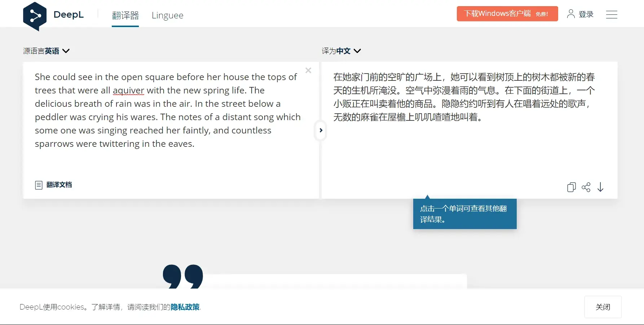Viewport: 644px width, 325px height.
Task: Click the user login icon
Action: click(571, 14)
